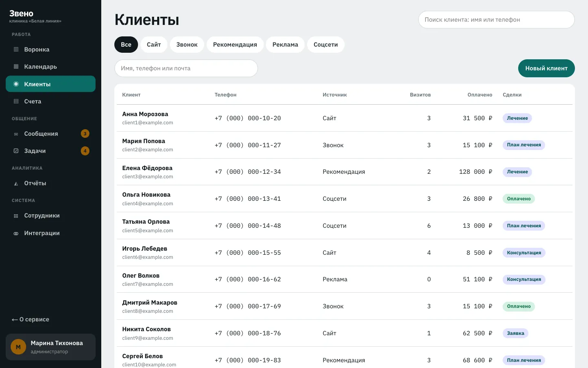Click the Задачи counter badge showing 4

point(85,151)
